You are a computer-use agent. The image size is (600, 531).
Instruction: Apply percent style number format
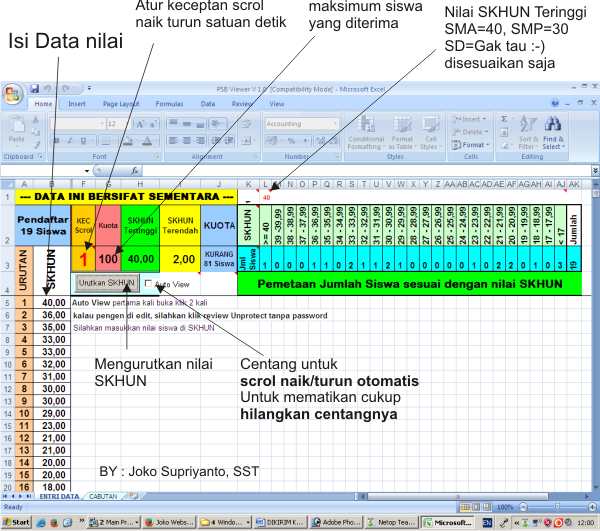point(291,141)
